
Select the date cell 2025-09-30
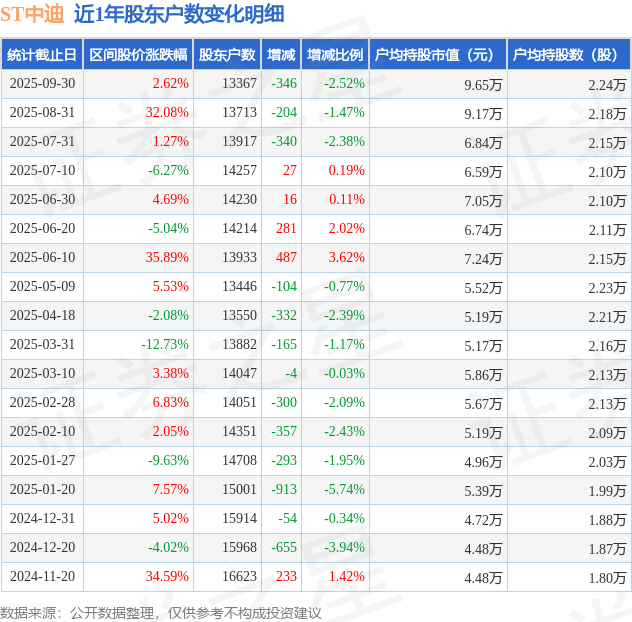(42, 83)
